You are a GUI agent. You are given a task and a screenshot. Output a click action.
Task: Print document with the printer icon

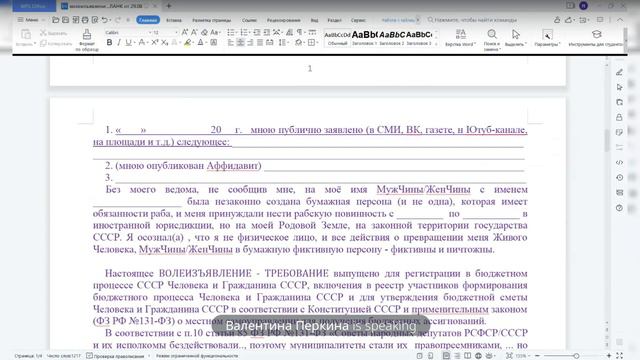[85, 20]
